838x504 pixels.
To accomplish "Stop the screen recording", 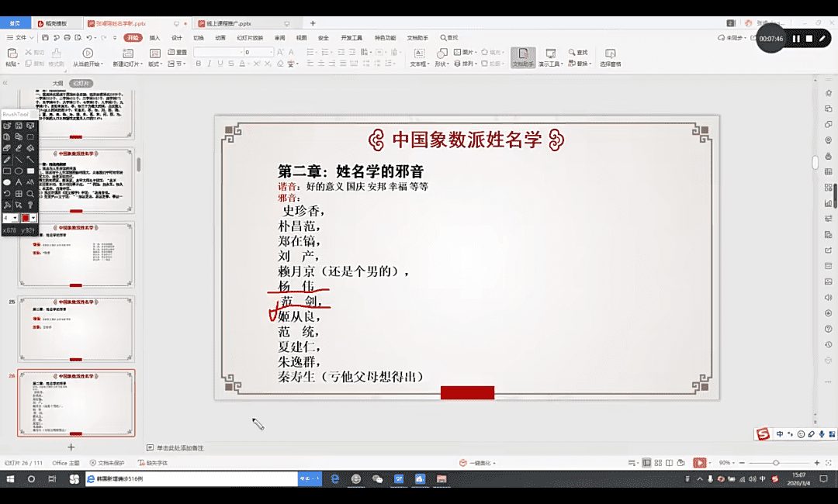I will (x=809, y=38).
